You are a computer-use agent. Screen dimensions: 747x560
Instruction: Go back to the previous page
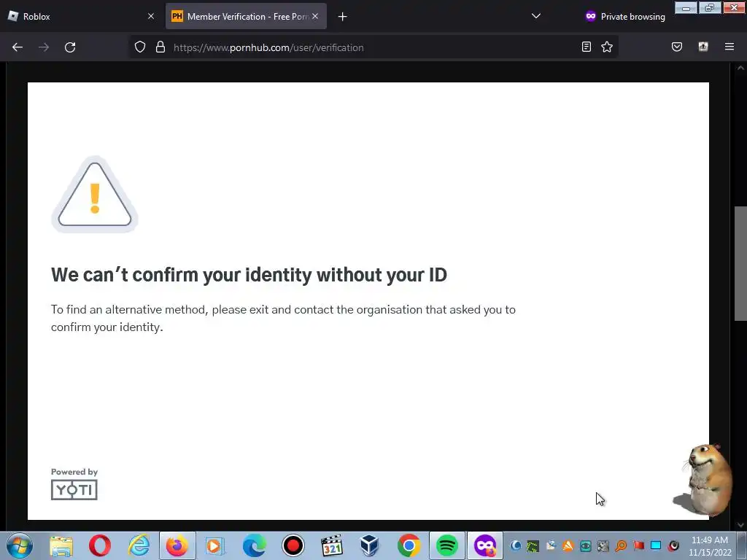[18, 47]
